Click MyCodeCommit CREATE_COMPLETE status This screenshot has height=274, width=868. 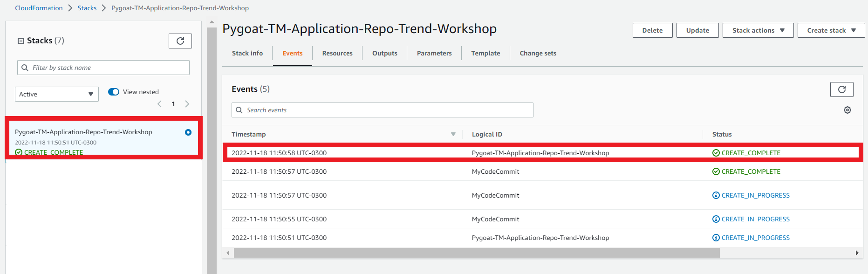[746, 171]
